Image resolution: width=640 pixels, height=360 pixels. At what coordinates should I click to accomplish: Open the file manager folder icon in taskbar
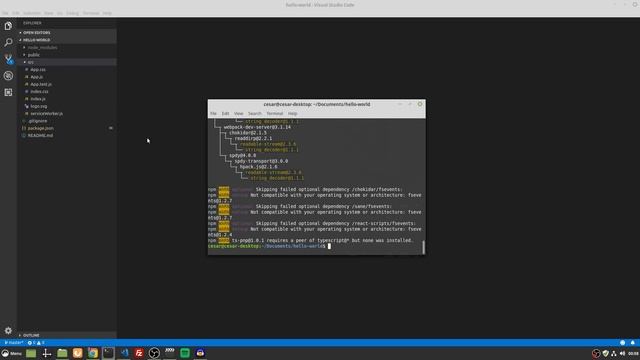(62, 353)
